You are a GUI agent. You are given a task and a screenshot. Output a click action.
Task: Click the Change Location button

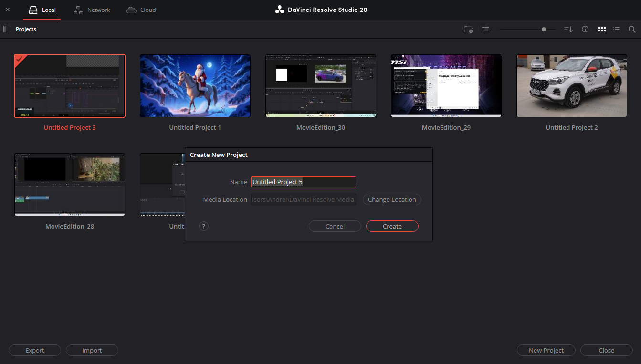pos(392,199)
